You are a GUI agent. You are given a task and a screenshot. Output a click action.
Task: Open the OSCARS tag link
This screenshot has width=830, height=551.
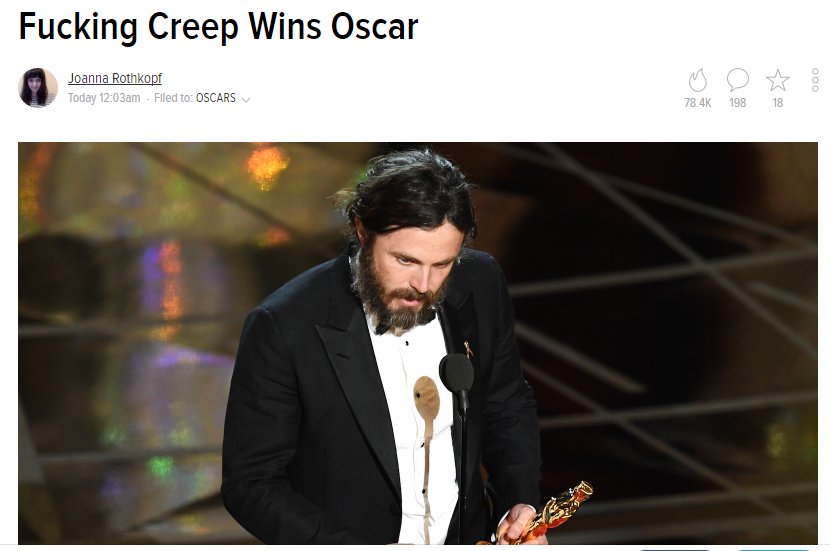click(215, 98)
